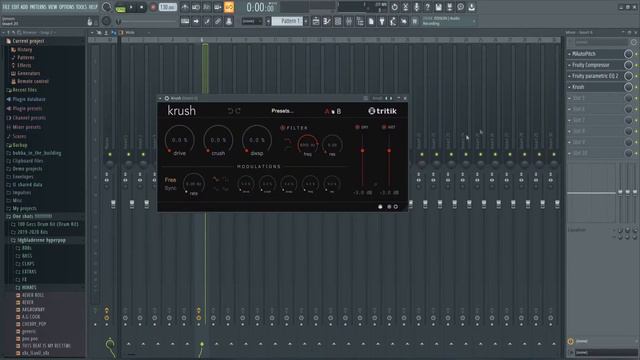This screenshot has height=360, width=640.
Task: Expand the Channel presets folder
Action: click(x=29, y=118)
